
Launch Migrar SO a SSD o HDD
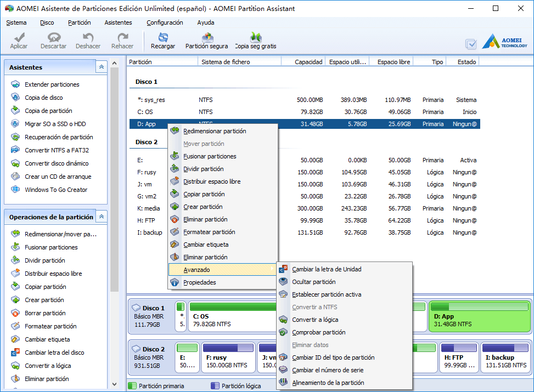coord(55,124)
